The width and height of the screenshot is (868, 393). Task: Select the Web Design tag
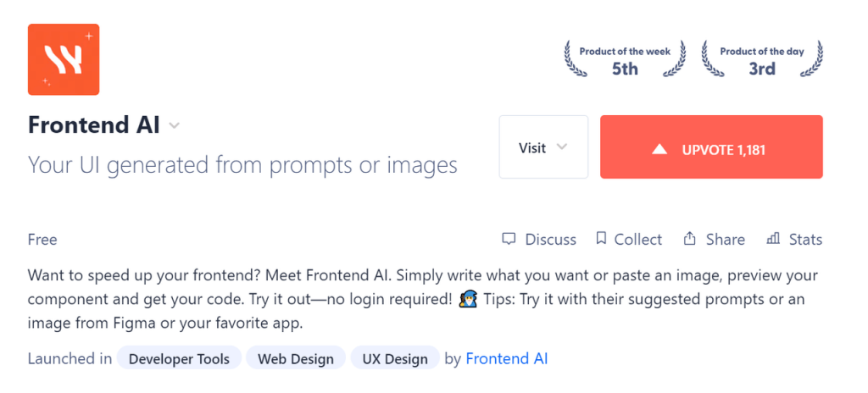296,358
